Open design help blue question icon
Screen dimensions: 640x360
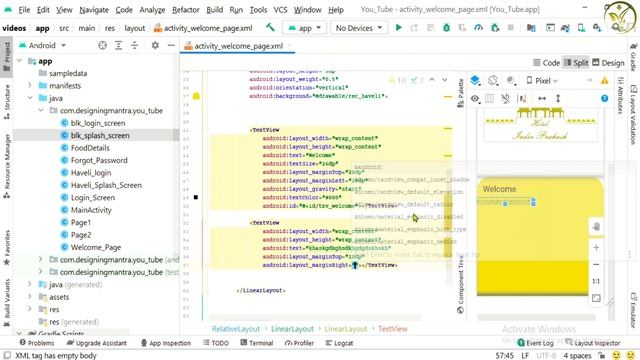tap(604, 98)
